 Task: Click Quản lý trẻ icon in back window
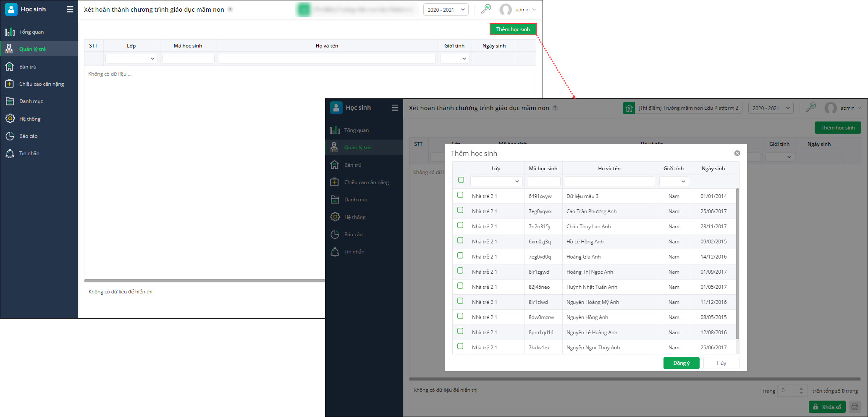9,49
